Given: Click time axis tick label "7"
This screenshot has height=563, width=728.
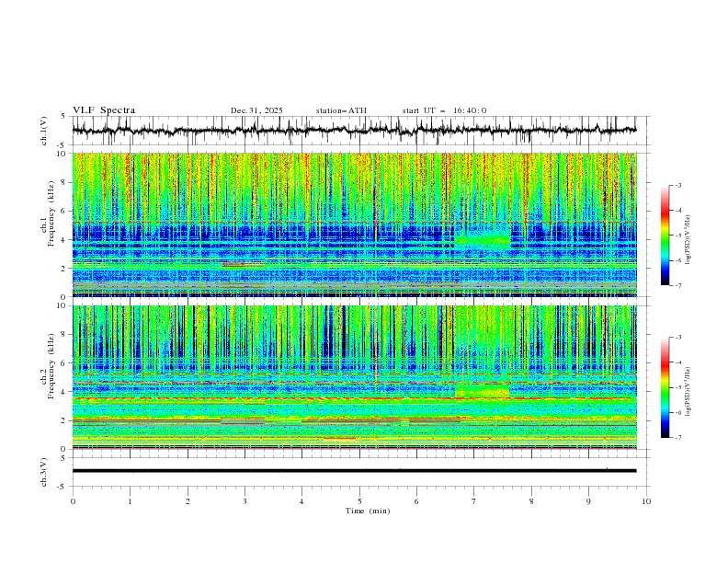Looking at the screenshot, I should [474, 501].
